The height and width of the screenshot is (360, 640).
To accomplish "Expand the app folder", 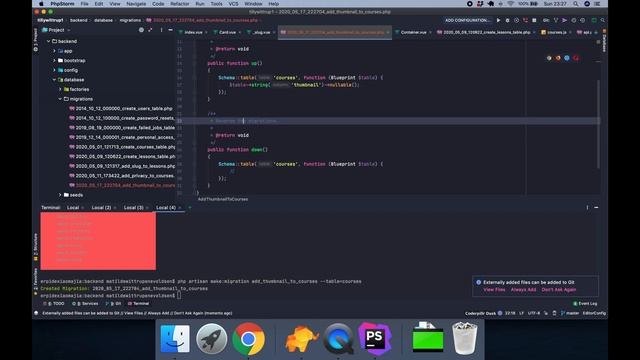I will coord(54,51).
